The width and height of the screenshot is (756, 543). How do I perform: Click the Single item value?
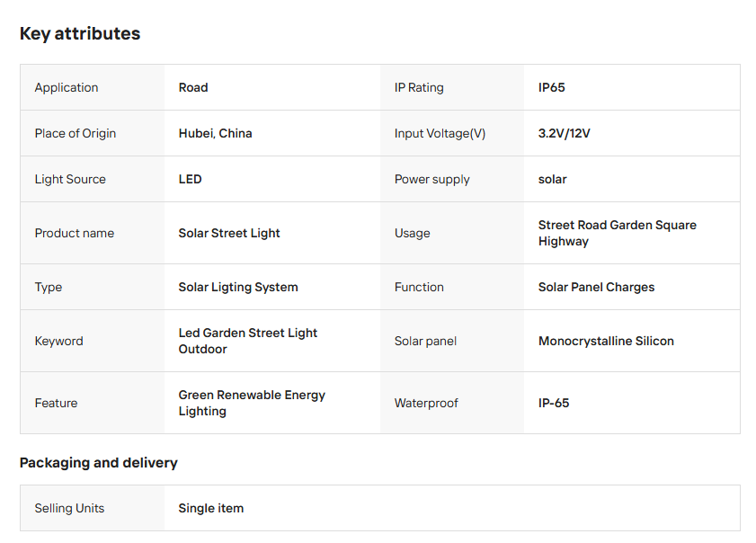211,508
